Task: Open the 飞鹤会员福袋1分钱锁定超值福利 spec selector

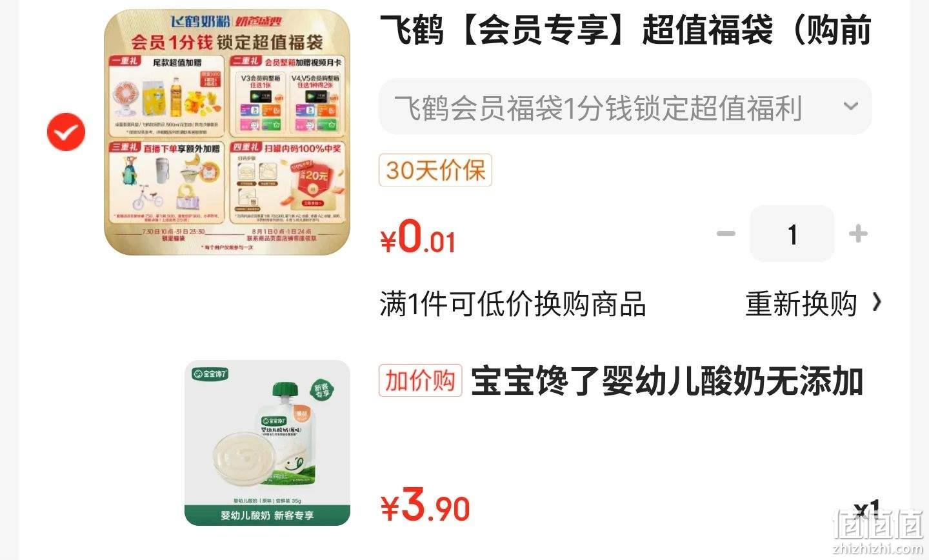Action: pyautogui.click(x=625, y=107)
